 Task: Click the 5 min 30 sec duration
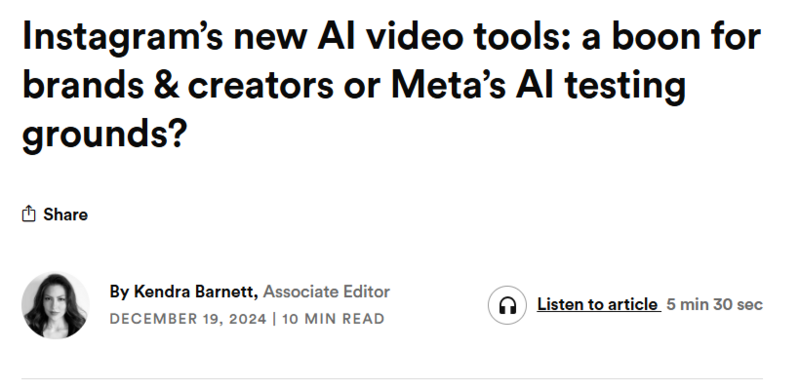[714, 305]
